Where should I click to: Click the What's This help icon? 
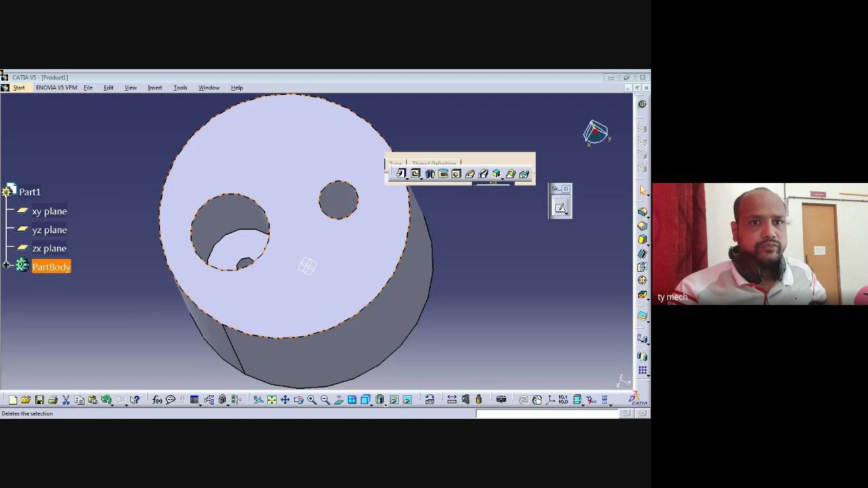pyautogui.click(x=135, y=400)
